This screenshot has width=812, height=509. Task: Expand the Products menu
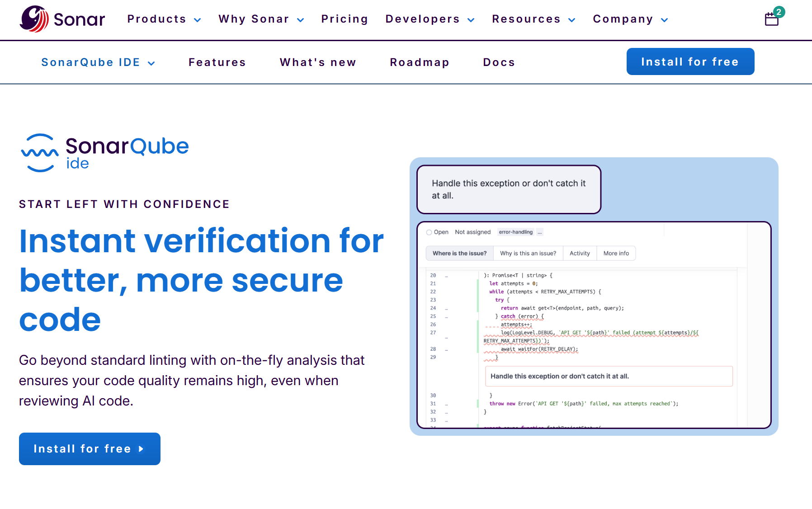click(x=164, y=19)
